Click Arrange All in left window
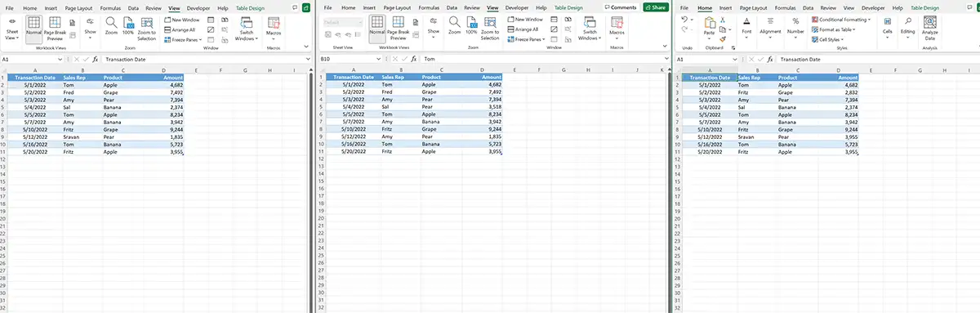Screen dimensions: 980x313 point(180,29)
